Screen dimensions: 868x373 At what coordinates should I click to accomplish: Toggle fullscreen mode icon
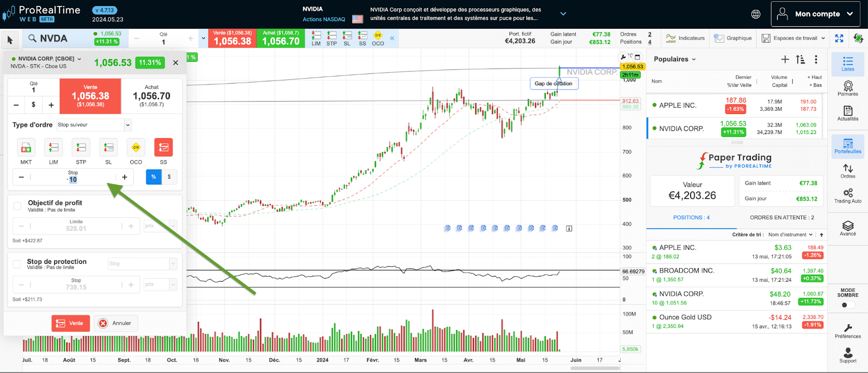pyautogui.click(x=839, y=38)
